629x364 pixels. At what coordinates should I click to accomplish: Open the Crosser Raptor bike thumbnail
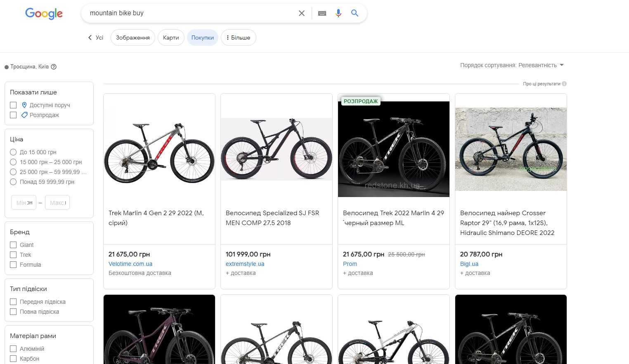click(511, 149)
